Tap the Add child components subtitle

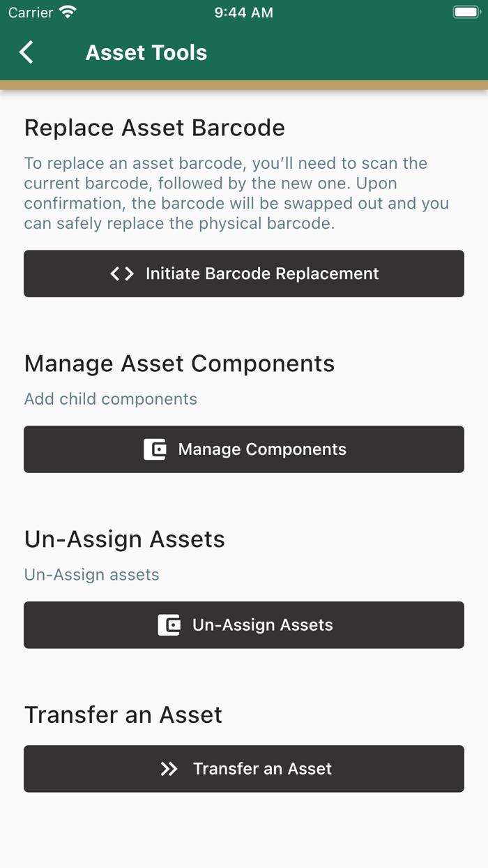[110, 399]
